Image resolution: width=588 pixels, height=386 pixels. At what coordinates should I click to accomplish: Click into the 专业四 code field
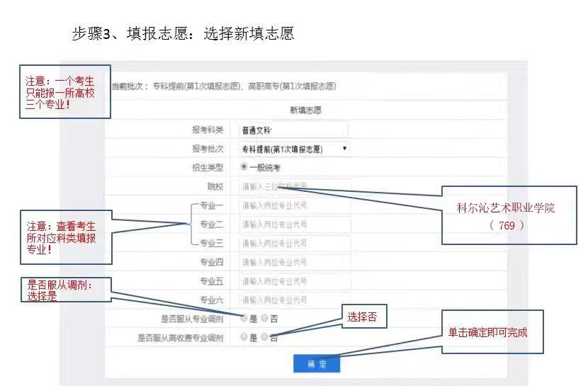pos(293,263)
